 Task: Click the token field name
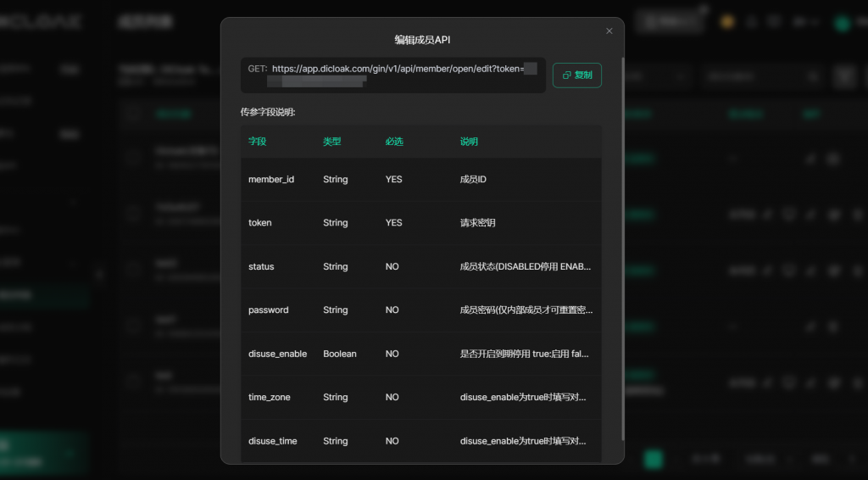coord(259,223)
